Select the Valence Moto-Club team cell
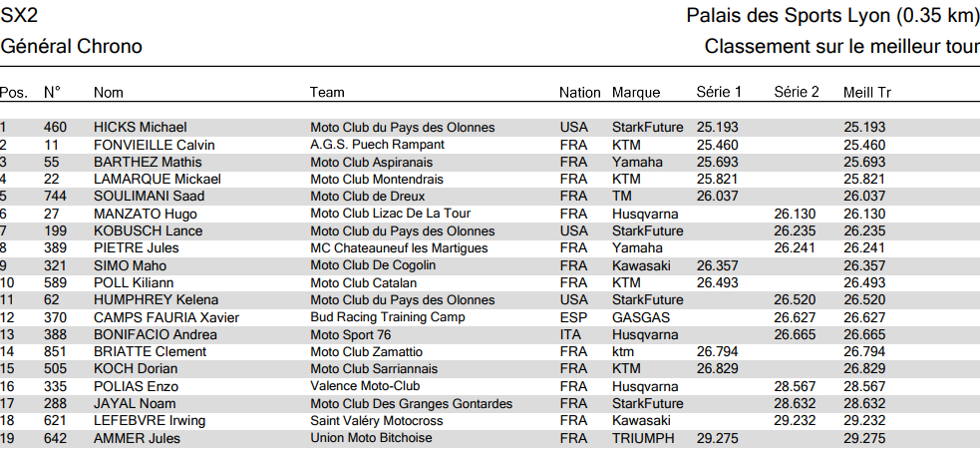The height and width of the screenshot is (453, 980). tap(365, 386)
